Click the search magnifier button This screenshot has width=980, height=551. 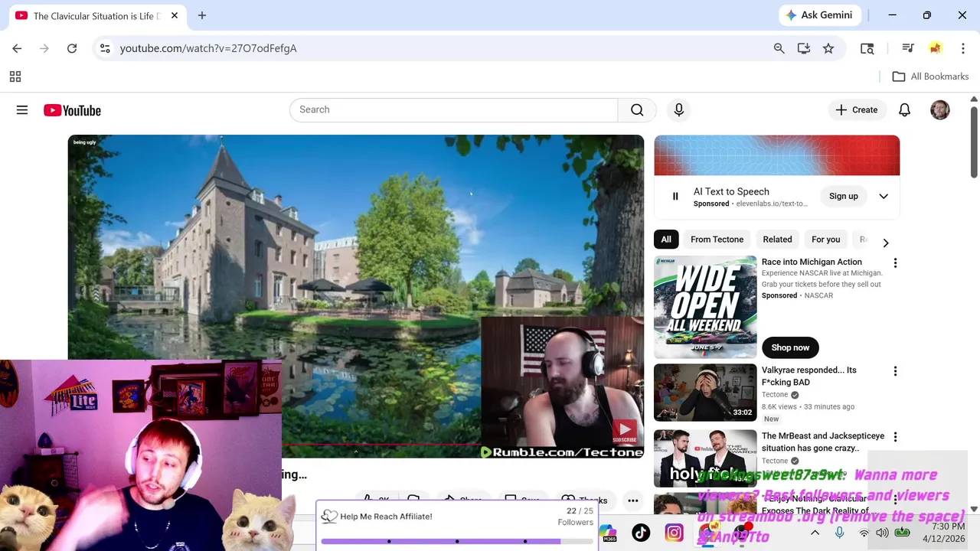click(x=637, y=110)
